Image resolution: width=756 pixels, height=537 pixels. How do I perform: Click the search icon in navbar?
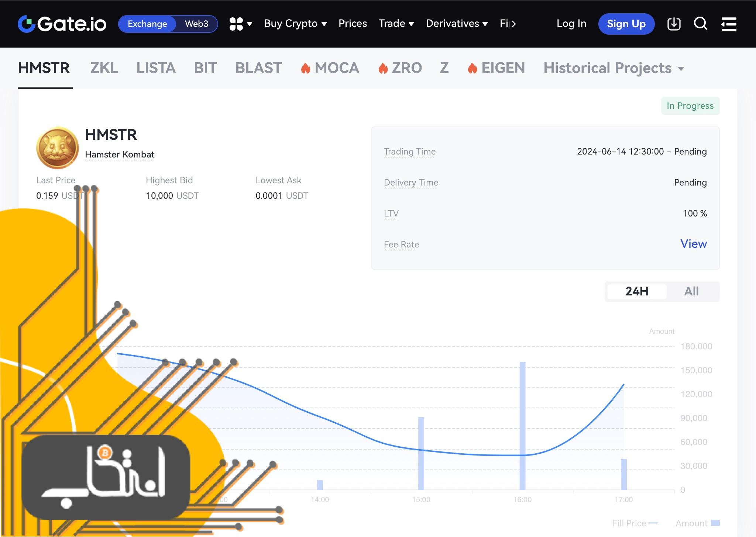click(701, 24)
